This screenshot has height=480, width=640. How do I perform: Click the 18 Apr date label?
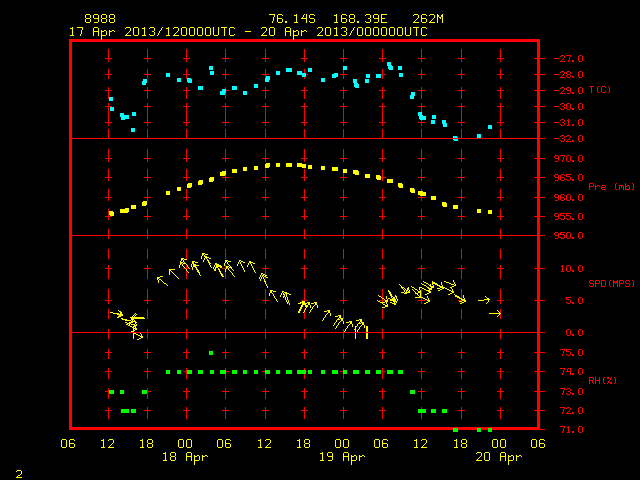[x=185, y=457]
